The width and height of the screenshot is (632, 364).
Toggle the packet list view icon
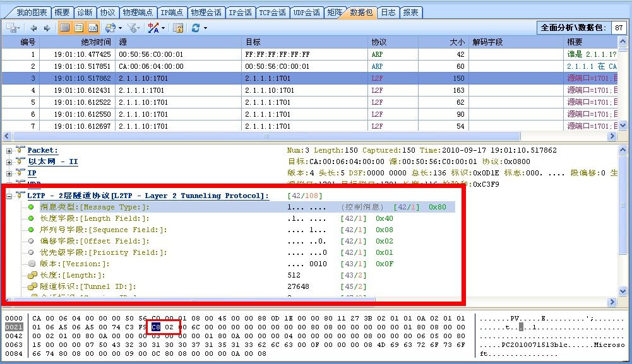point(64,28)
